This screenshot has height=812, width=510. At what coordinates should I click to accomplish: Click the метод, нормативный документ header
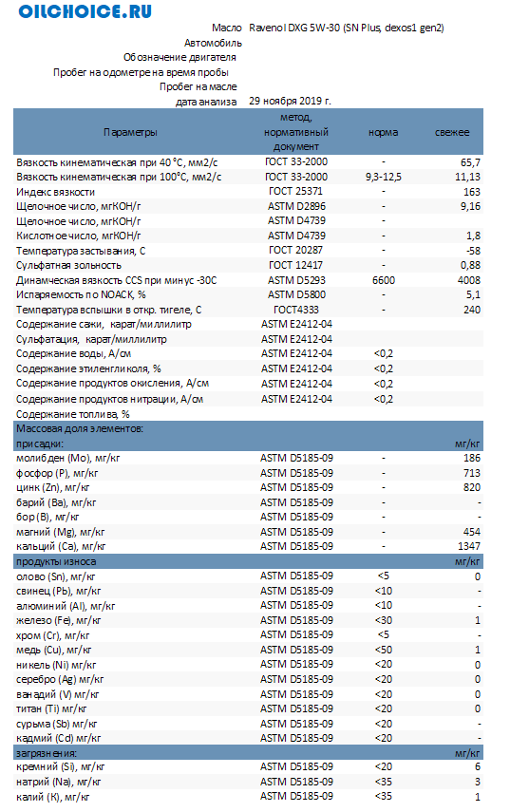(x=296, y=133)
